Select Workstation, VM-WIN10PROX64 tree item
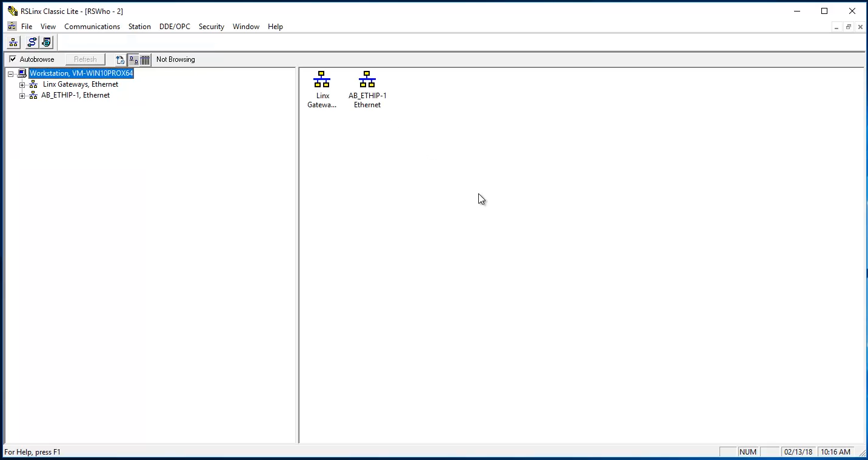The height and width of the screenshot is (460, 868). [81, 73]
